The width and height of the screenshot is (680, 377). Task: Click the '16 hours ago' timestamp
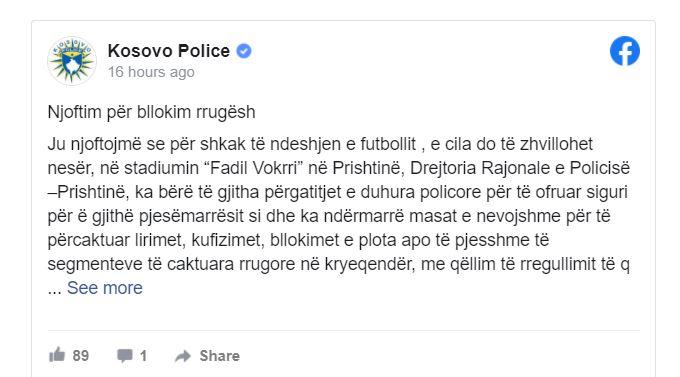click(x=151, y=72)
